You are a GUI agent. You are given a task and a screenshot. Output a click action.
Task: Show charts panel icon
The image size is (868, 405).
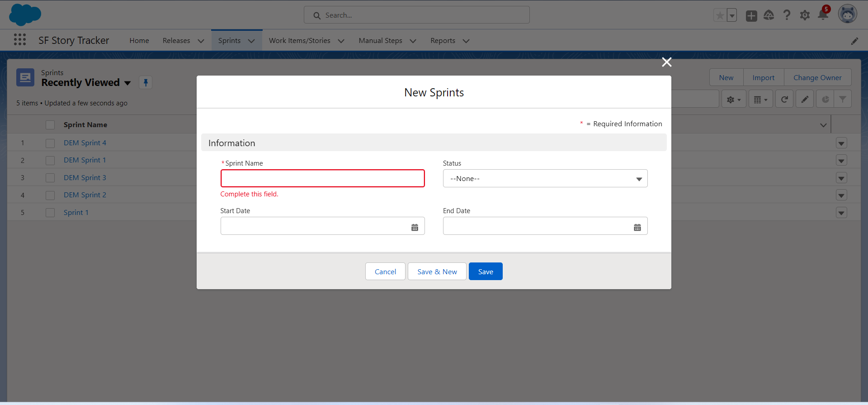(825, 99)
